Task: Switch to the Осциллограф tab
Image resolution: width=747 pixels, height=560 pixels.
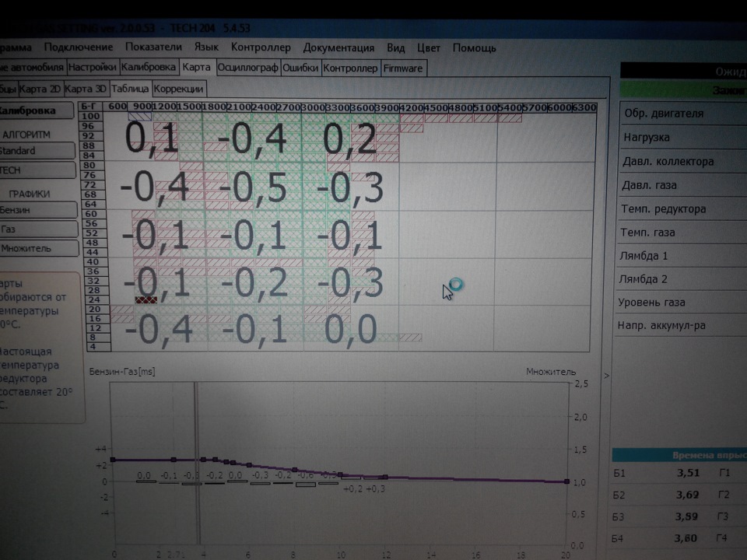Action: (x=247, y=68)
